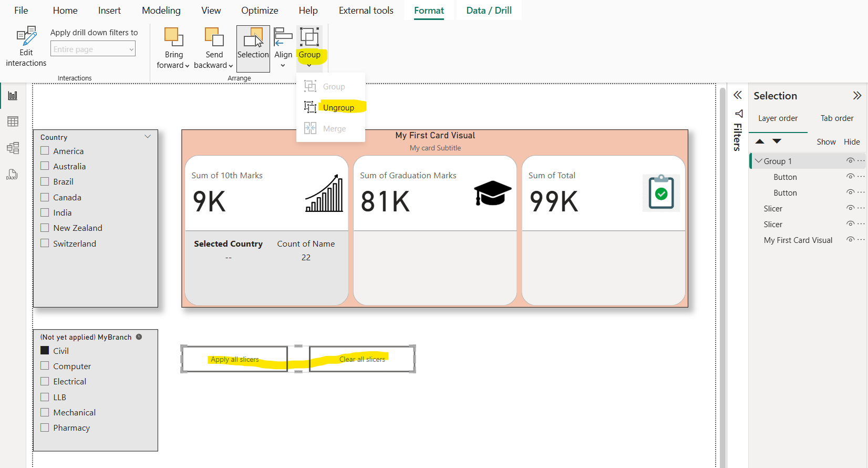
Task: Expand the Filters pane
Action: (738, 95)
